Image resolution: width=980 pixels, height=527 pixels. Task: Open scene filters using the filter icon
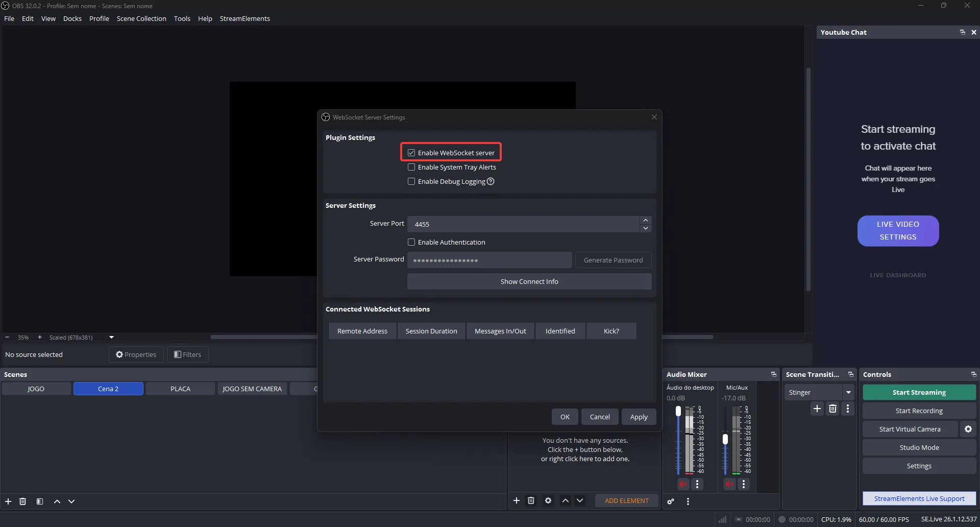click(40, 501)
